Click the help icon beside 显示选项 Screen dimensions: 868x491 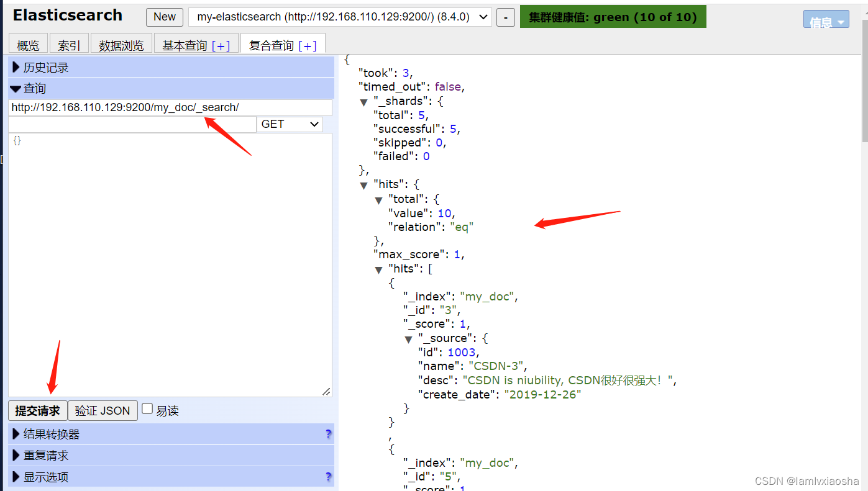(329, 477)
